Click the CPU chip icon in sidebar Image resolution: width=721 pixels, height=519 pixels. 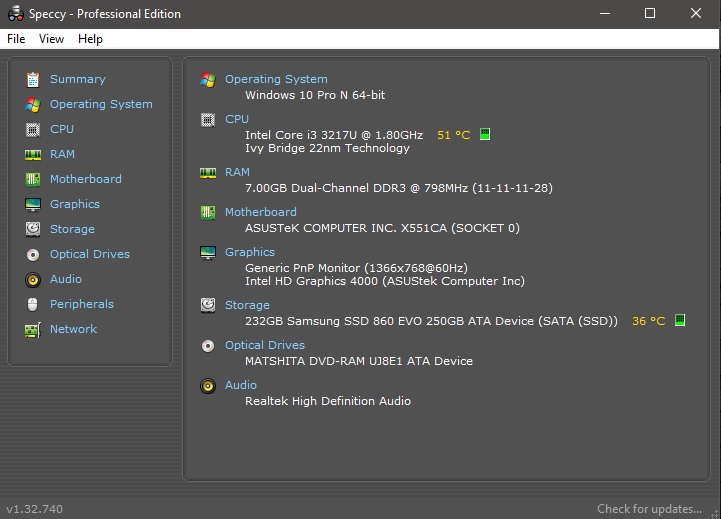coord(33,129)
